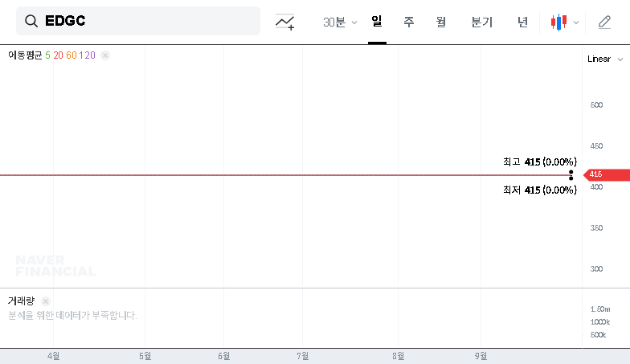Expand the 30분 interval dropdown
Image resolution: width=630 pixels, height=364 pixels.
[x=340, y=22]
